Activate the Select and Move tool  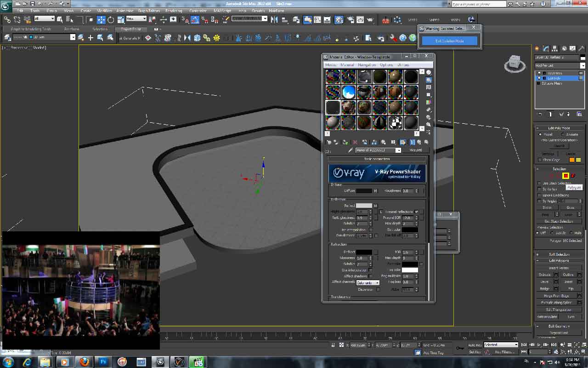coord(101,19)
